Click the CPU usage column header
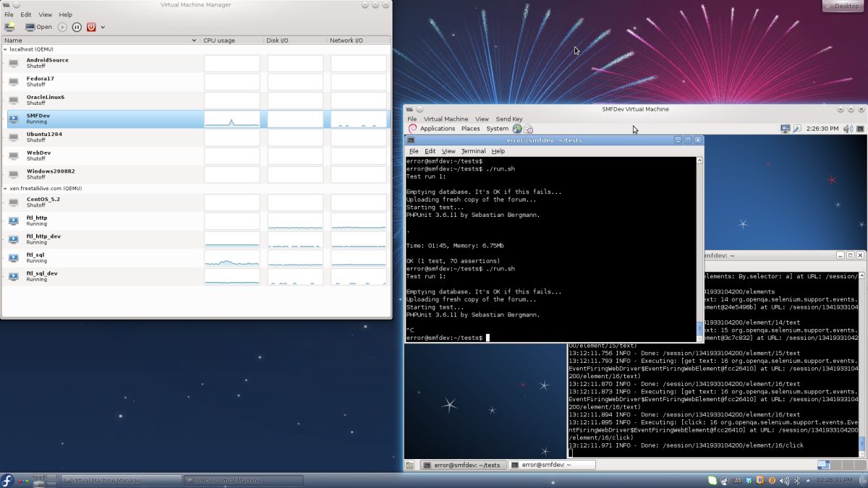The image size is (868, 488). 231,40
